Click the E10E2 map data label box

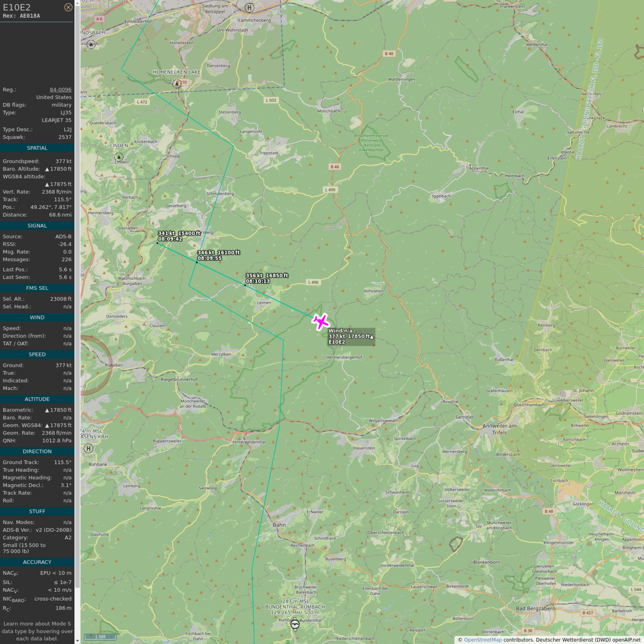pos(351,336)
